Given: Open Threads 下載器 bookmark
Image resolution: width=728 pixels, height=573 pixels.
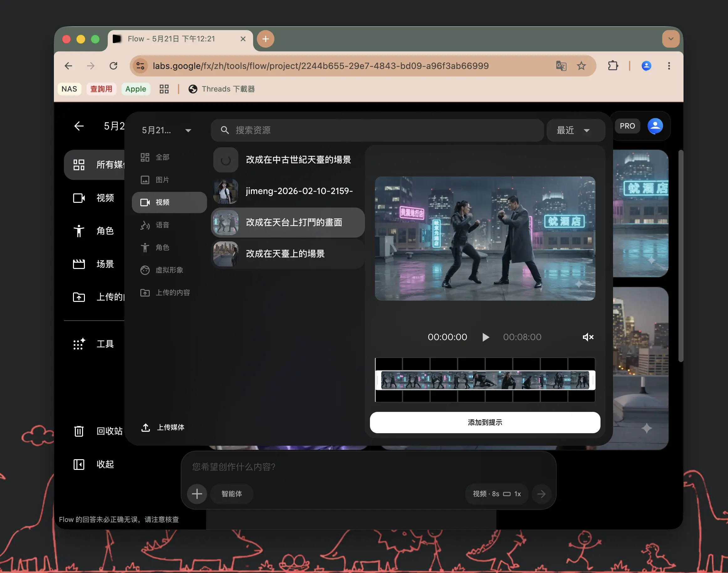Looking at the screenshot, I should (x=221, y=89).
